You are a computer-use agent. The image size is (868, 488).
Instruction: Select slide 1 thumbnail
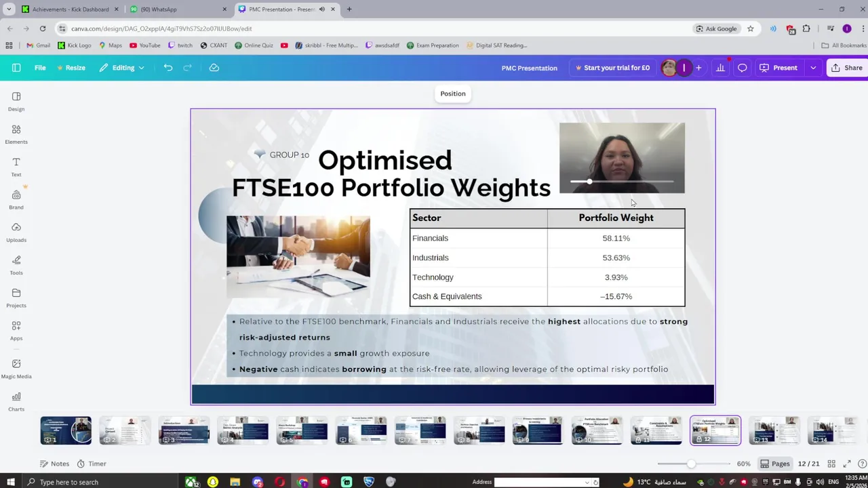tap(66, 431)
